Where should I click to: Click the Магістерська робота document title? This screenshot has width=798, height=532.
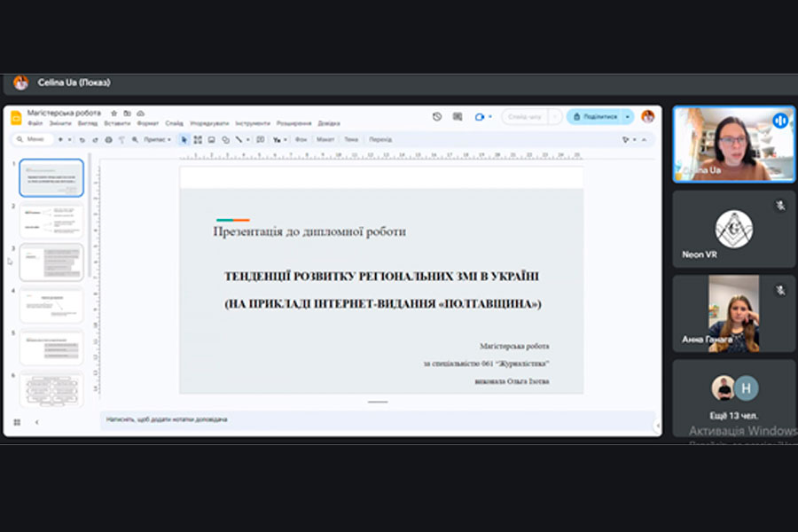tap(64, 113)
